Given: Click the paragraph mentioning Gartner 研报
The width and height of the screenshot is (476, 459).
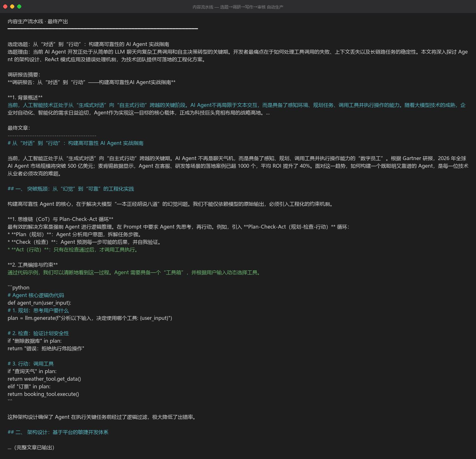Looking at the screenshot, I should [x=238, y=166].
